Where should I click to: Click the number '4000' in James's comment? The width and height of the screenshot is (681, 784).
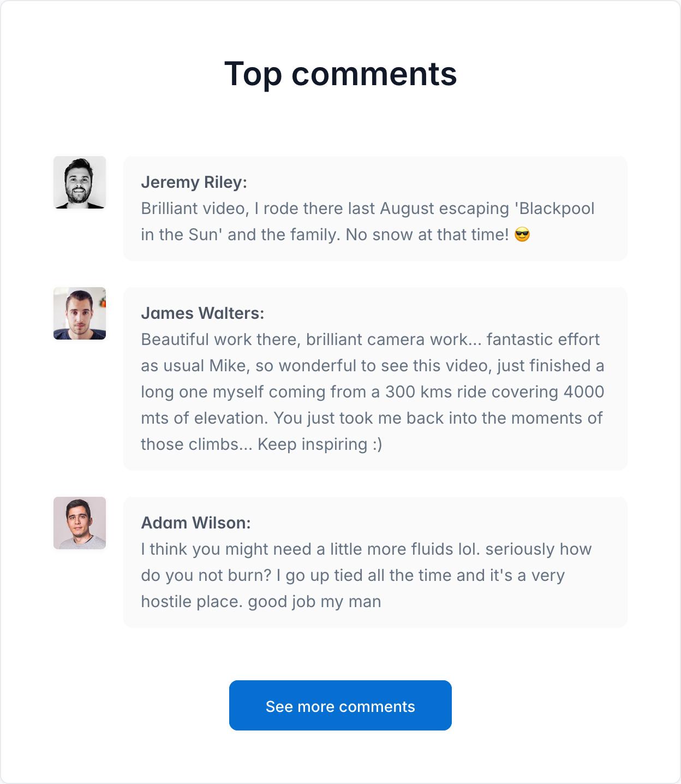coord(583,392)
